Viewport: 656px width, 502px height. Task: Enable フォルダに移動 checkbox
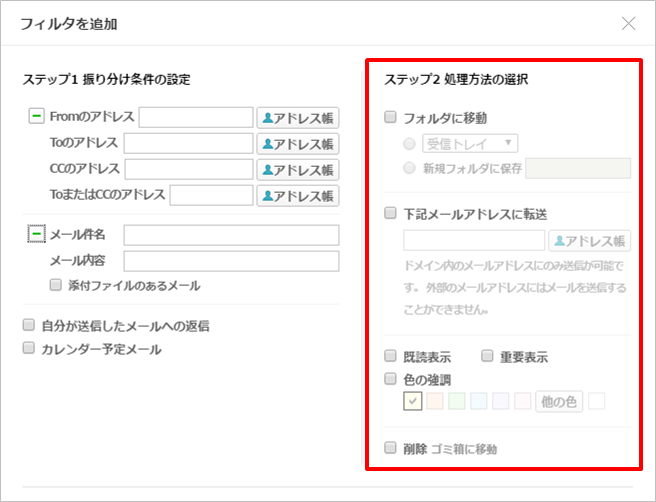(x=391, y=117)
